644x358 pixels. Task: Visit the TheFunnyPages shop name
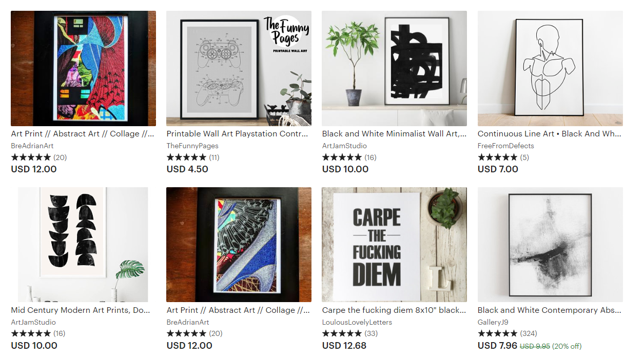coord(192,146)
